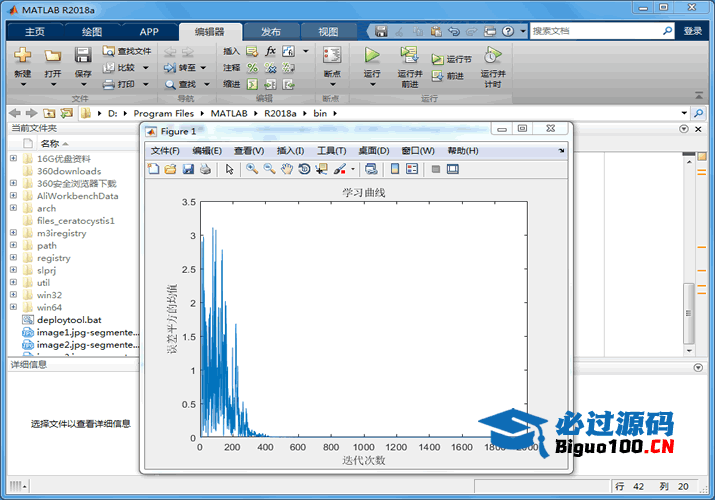Click the Rotate 3D tool in Figure toolbar
The height and width of the screenshot is (500, 715).
304,169
